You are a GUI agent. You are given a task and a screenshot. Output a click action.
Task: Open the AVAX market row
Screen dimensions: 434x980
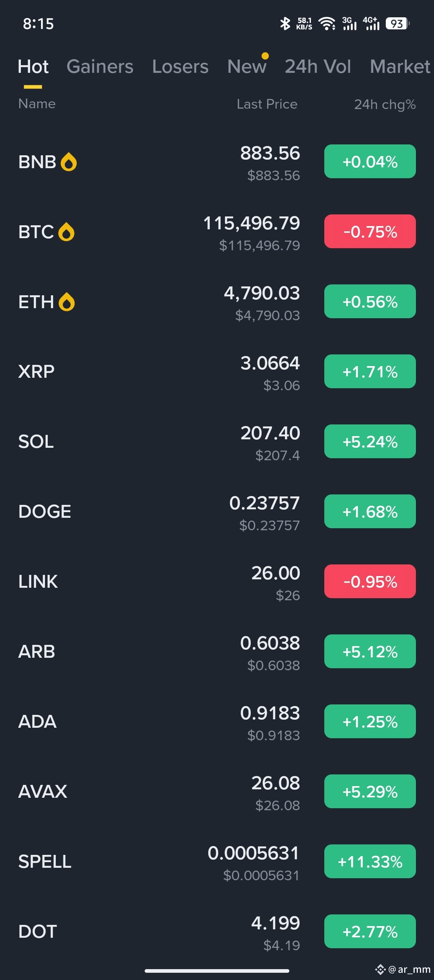point(217,791)
